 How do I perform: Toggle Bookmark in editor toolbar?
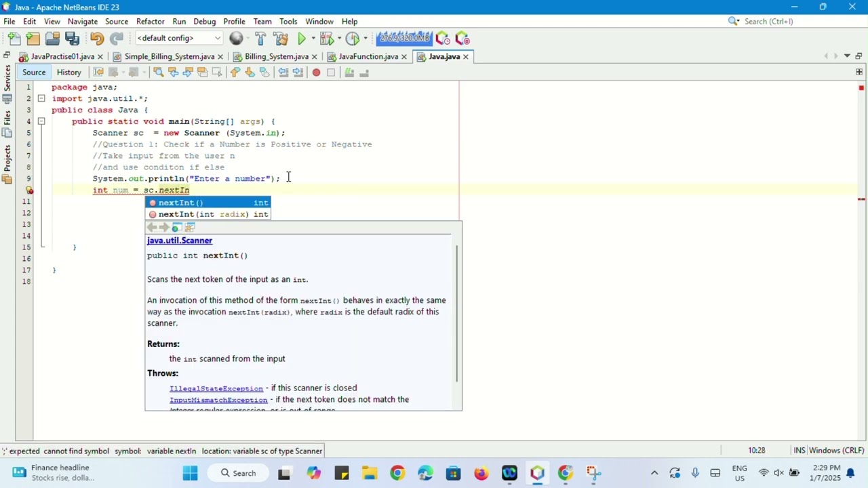[264, 73]
